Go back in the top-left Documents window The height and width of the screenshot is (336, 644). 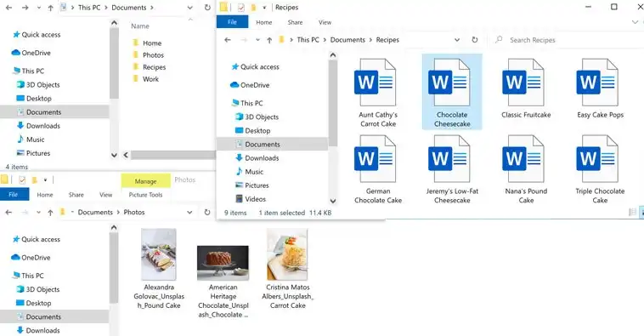[x=8, y=8]
